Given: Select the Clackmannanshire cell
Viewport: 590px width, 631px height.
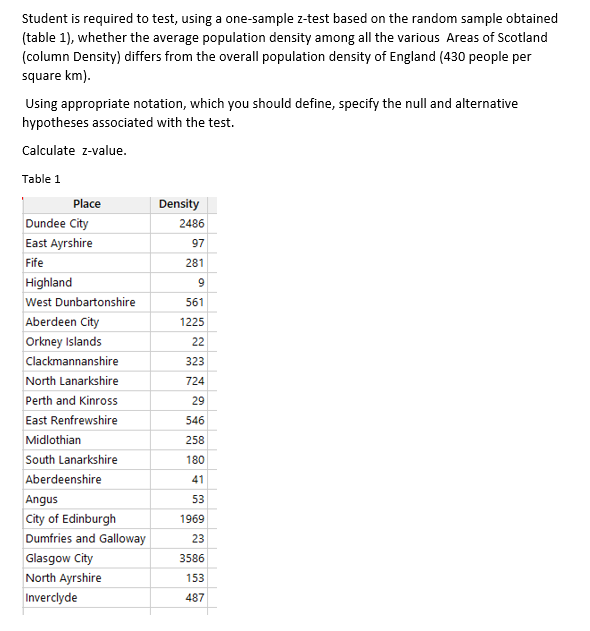Looking at the screenshot, I should pos(87,361).
